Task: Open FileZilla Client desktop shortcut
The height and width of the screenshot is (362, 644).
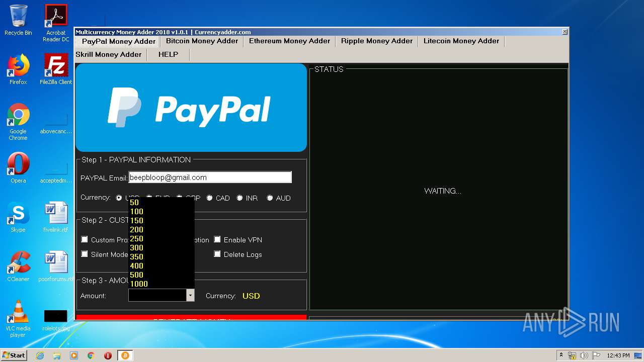Action: (x=56, y=69)
